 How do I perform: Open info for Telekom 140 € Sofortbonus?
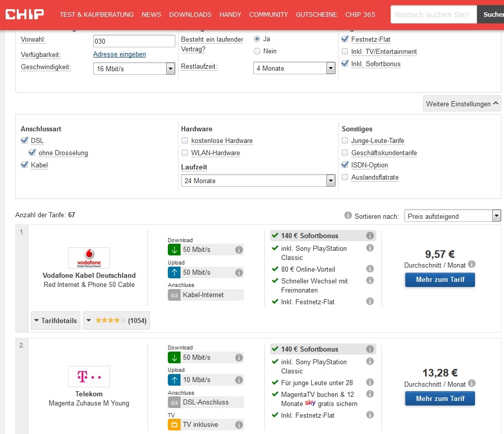pyautogui.click(x=370, y=349)
